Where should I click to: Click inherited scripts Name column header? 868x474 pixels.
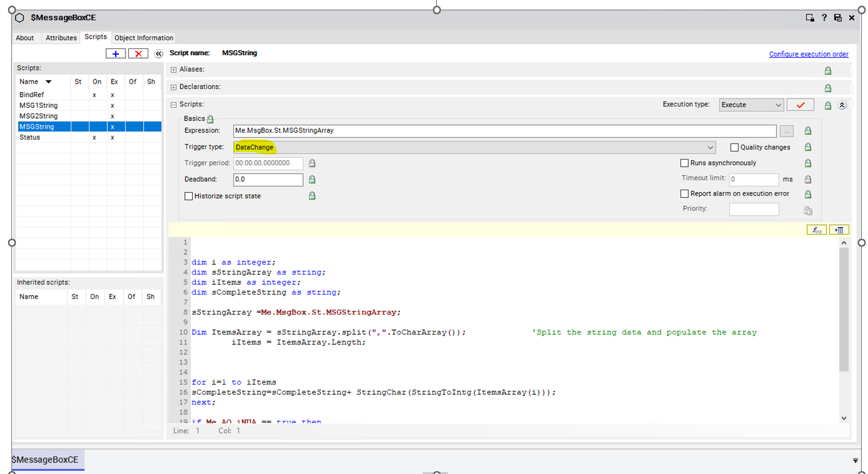click(40, 297)
